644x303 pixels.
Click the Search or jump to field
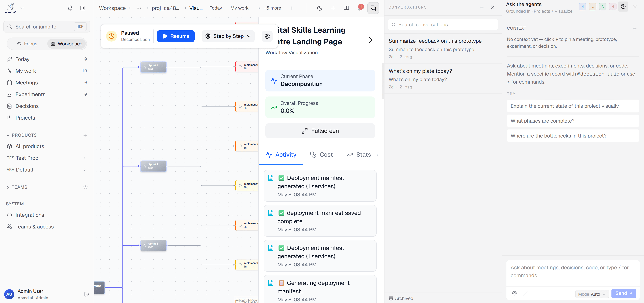pos(47,27)
